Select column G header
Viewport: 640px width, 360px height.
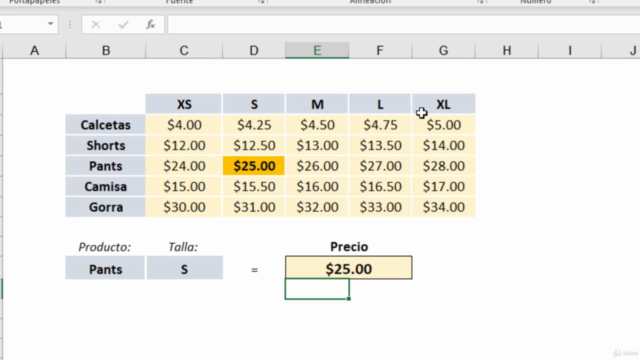(443, 51)
